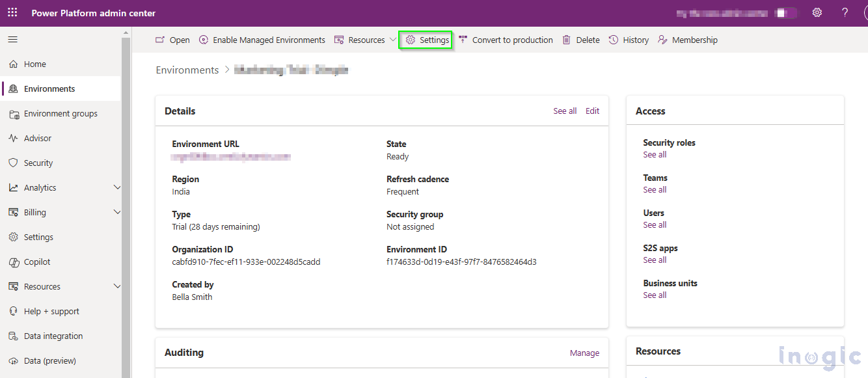
Task: Toggle the switch in the top header
Action: coord(786,13)
